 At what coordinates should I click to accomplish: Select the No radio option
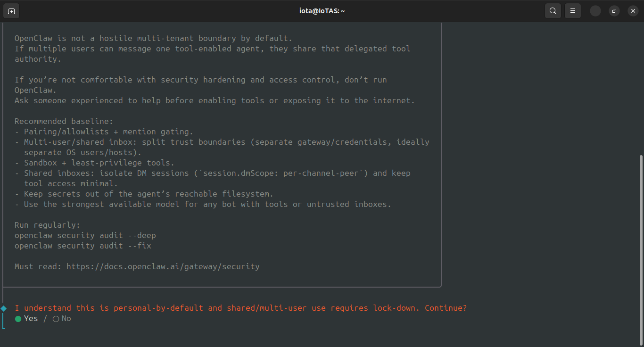pyautogui.click(x=62, y=319)
